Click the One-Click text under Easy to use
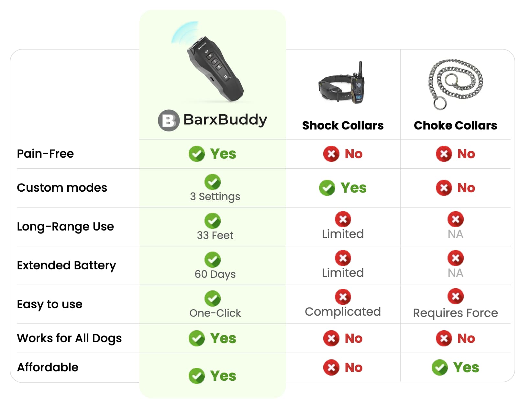Screen dimensions: 532x406 tap(215, 313)
